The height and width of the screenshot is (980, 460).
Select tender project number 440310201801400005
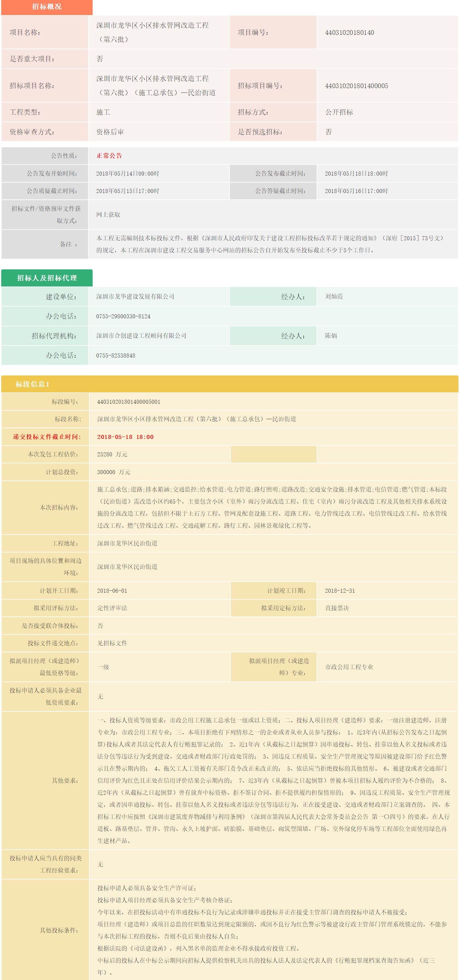click(356, 85)
